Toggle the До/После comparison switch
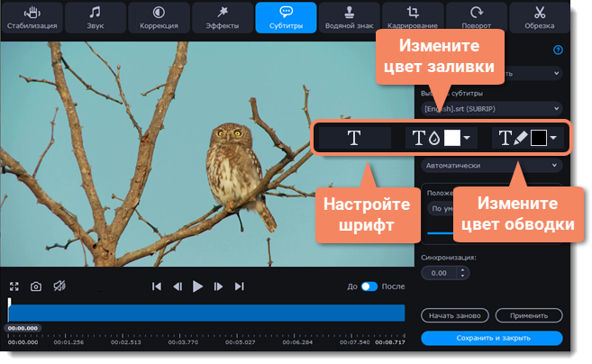Image resolution: width=592 pixels, height=364 pixels. (x=369, y=287)
